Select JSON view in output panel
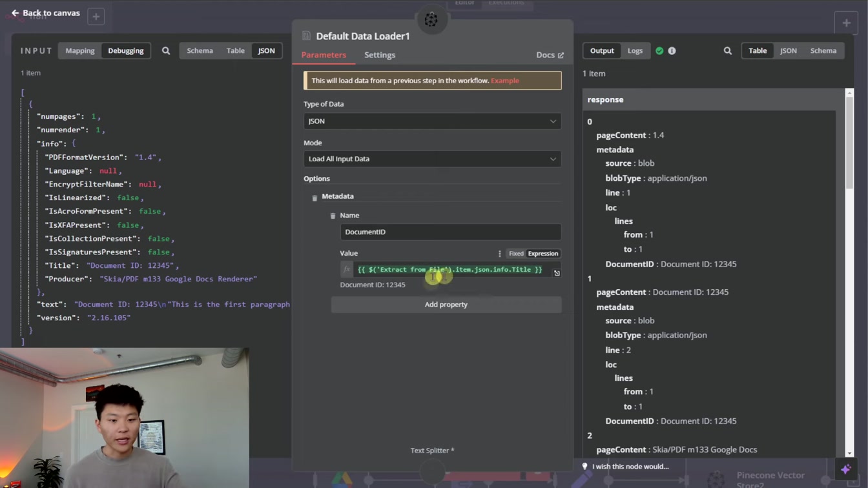Image resolution: width=868 pixels, height=488 pixels. [788, 50]
